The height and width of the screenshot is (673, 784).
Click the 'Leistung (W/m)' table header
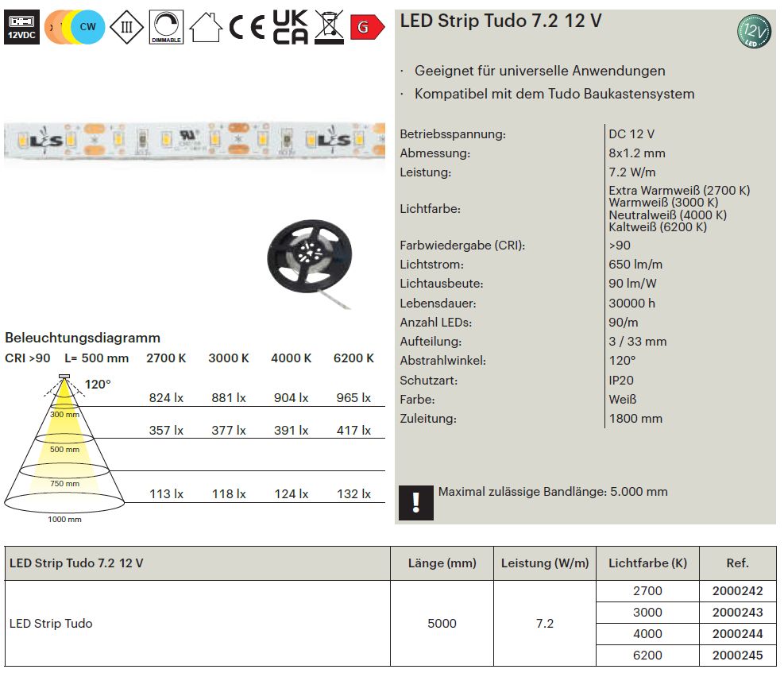(545, 563)
